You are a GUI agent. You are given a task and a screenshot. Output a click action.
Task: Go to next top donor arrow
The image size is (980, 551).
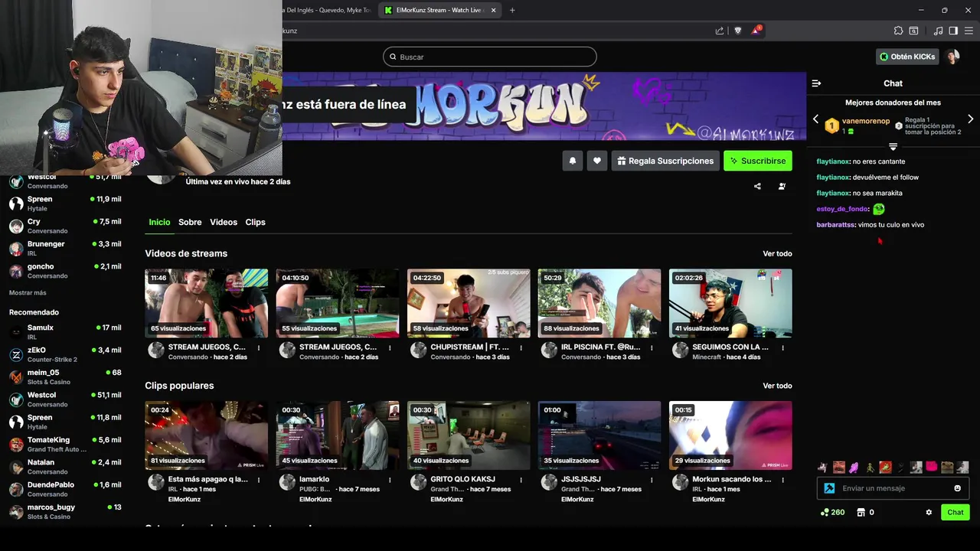pyautogui.click(x=971, y=119)
